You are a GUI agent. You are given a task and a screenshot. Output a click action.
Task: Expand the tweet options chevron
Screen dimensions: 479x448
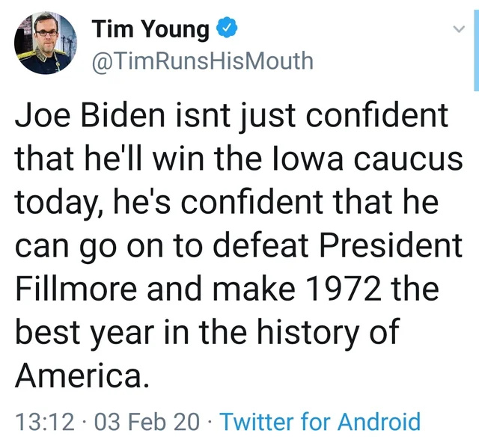459,29
